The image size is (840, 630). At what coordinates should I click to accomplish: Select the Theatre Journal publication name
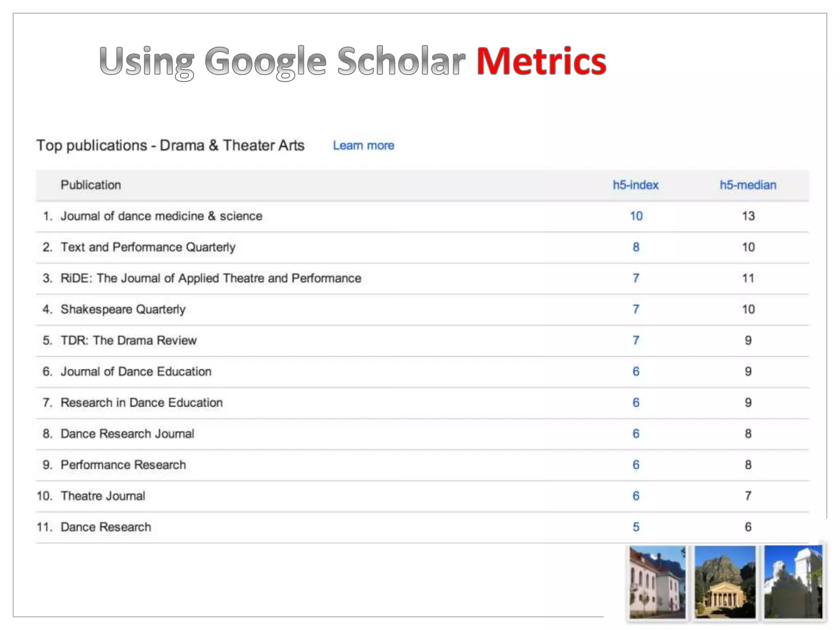[x=103, y=496]
